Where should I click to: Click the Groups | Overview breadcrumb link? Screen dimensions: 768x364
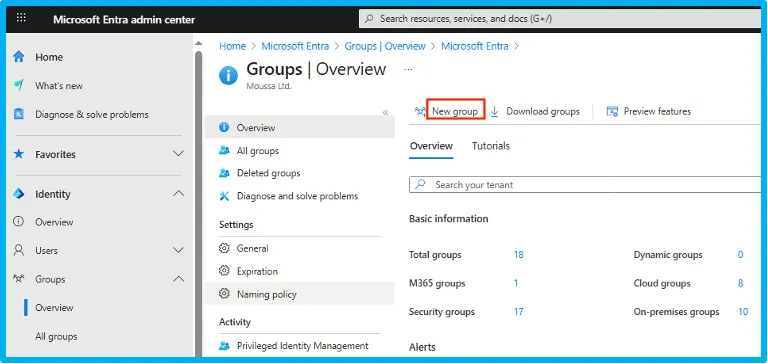point(385,46)
